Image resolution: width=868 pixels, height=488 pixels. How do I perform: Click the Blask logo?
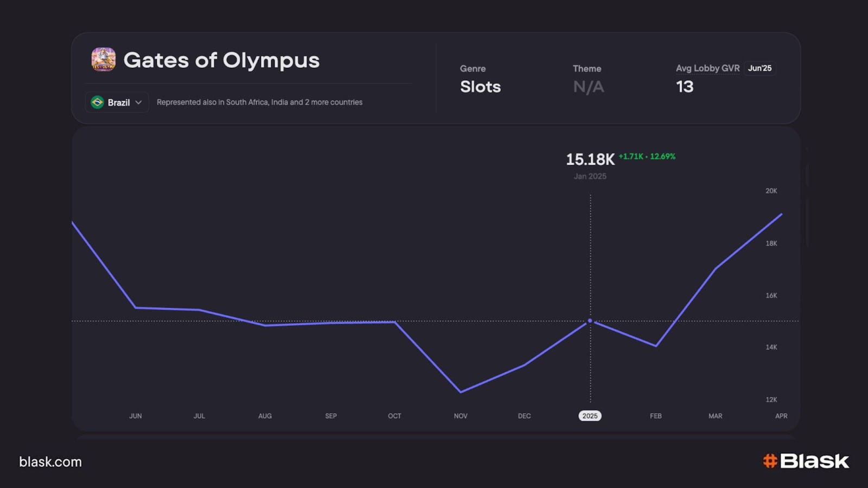coord(806,461)
